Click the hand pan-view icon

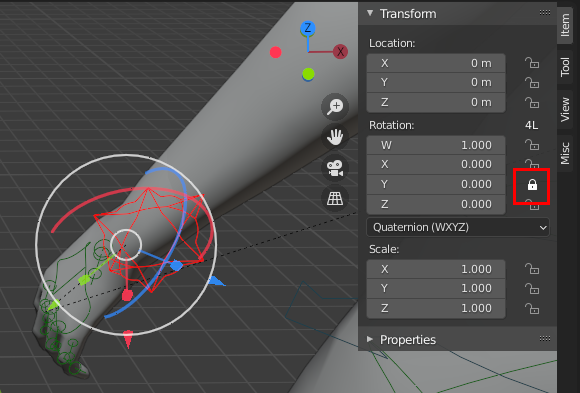335,137
